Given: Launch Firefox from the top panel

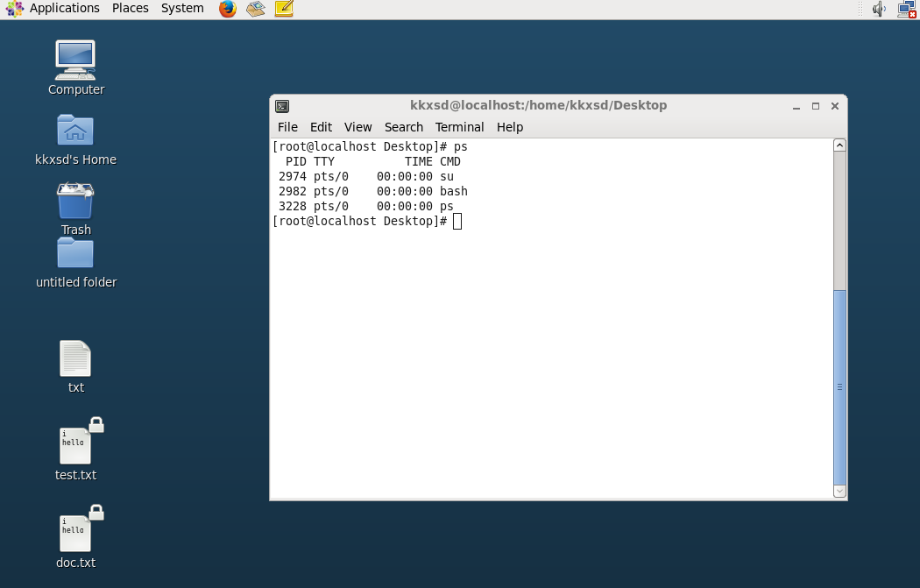Looking at the screenshot, I should click(228, 9).
